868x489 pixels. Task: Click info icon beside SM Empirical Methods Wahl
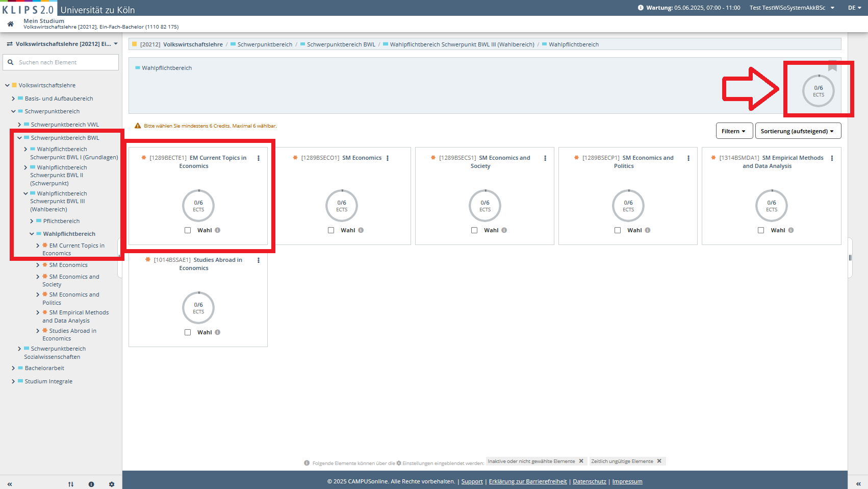click(x=791, y=230)
